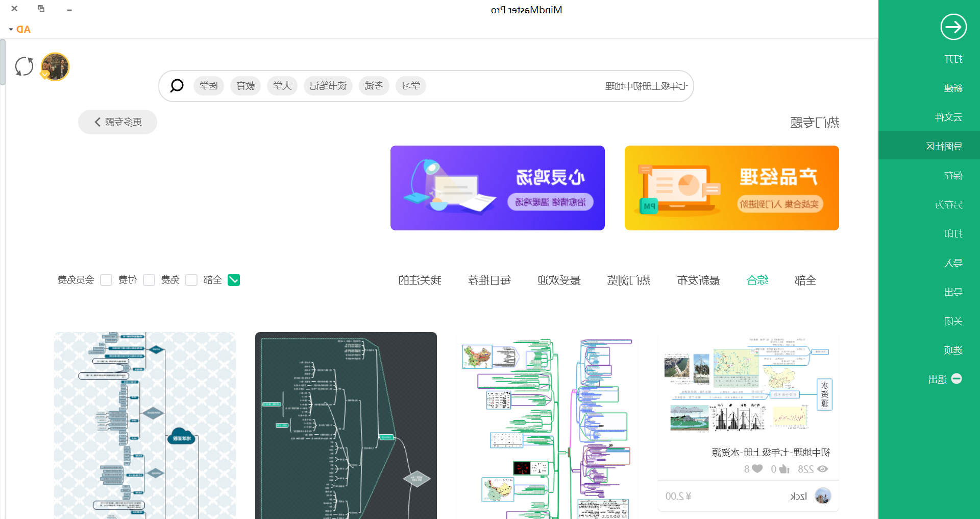The width and height of the screenshot is (980, 519).
Task: Enable the 会员免费 checkbox filter
Action: pos(106,280)
